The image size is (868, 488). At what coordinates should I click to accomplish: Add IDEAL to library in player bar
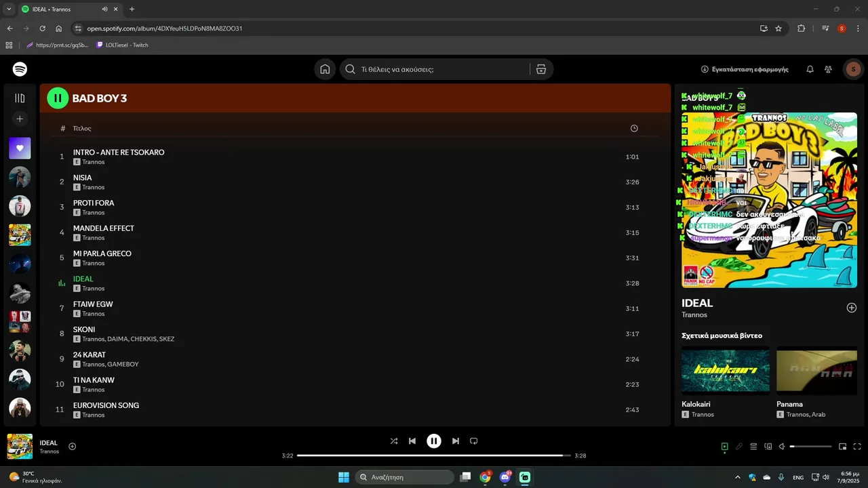tap(72, 446)
